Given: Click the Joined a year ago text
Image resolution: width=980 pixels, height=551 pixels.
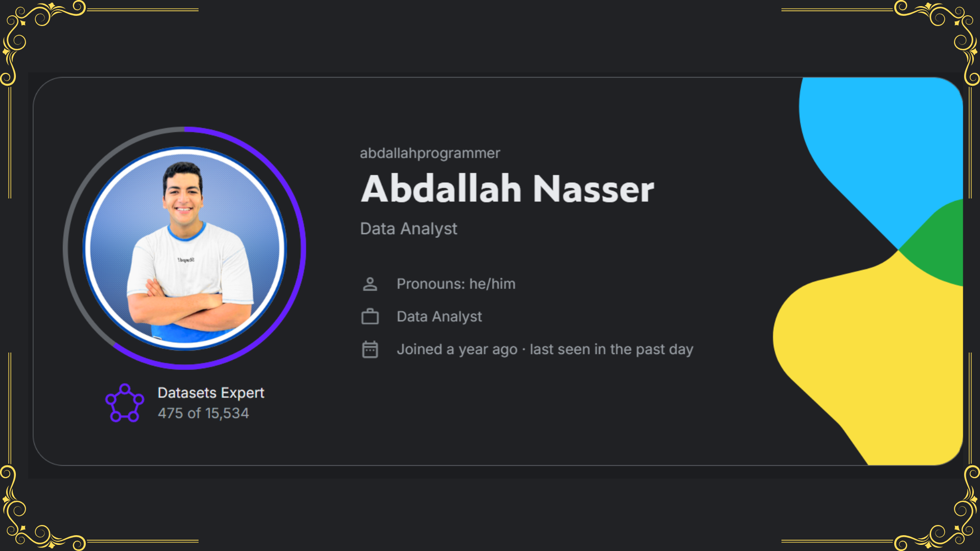Looking at the screenshot, I should (x=457, y=349).
